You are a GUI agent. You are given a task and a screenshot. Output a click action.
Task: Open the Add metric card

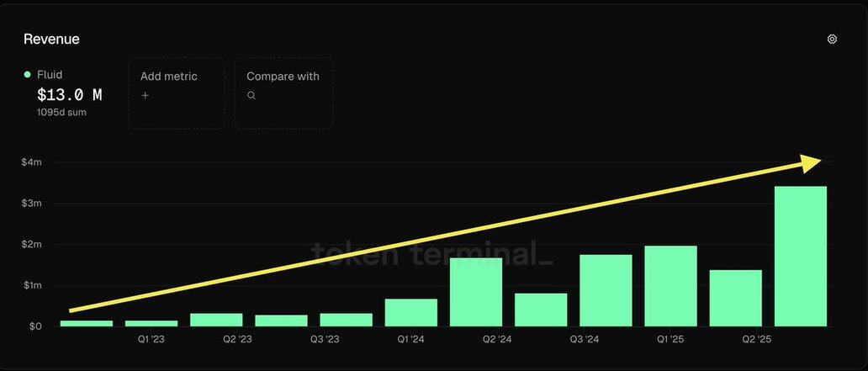click(176, 93)
